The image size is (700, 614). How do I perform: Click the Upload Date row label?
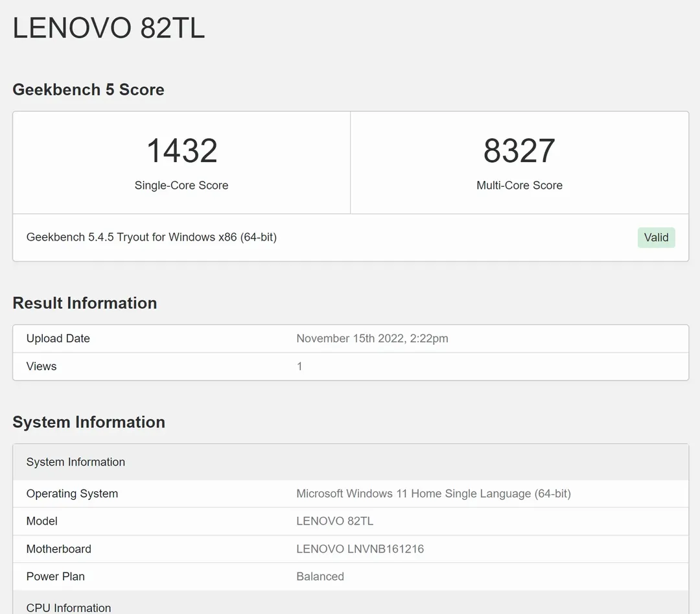click(58, 338)
